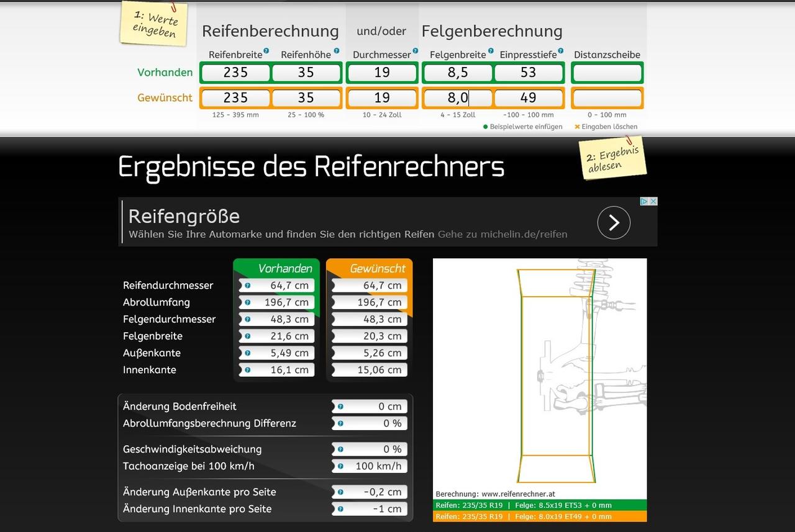The image size is (795, 532).
Task: Click 'Eingaben löschen' link
Action: (x=609, y=127)
